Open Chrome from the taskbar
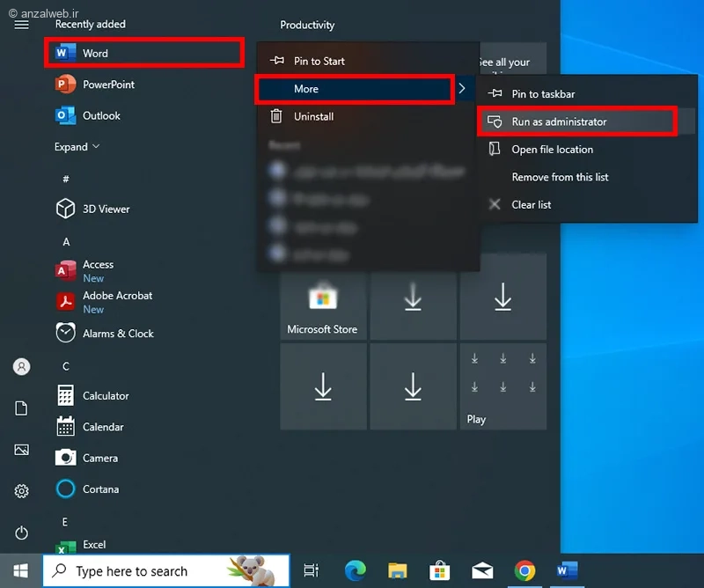Viewport: 704px width, 588px height. [526, 570]
